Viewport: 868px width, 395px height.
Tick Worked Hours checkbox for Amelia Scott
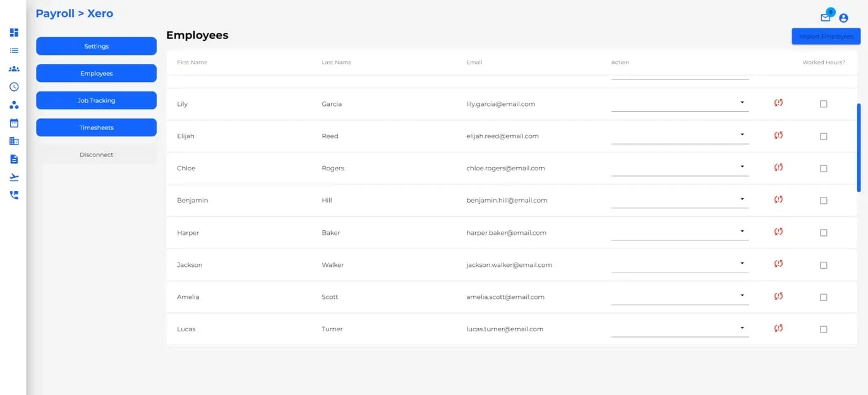[823, 297]
